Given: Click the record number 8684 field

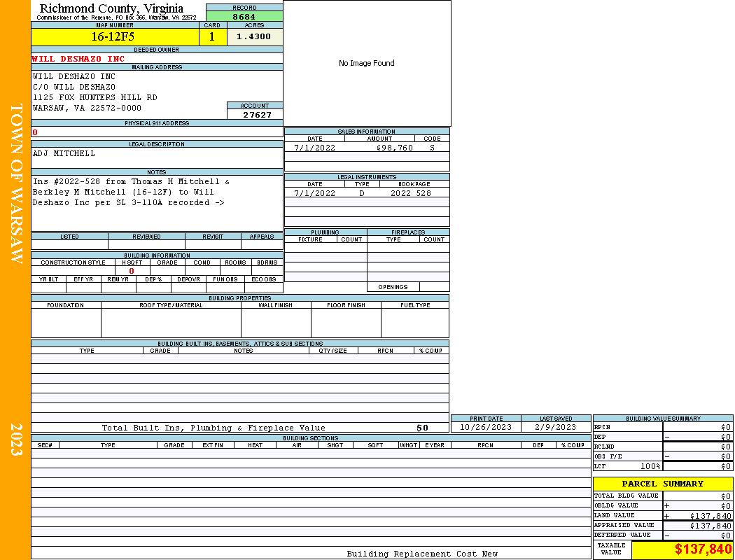Looking at the screenshot, I should tap(244, 16).
